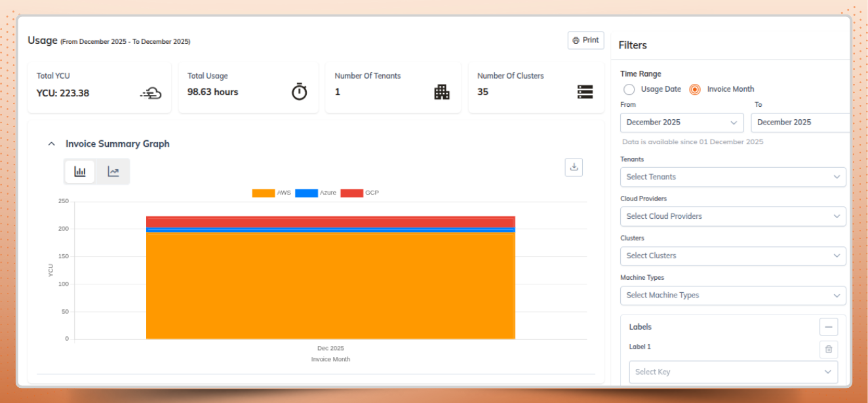The image size is (868, 403).
Task: Toggle the GCP legend swatch
Action: [352, 193]
